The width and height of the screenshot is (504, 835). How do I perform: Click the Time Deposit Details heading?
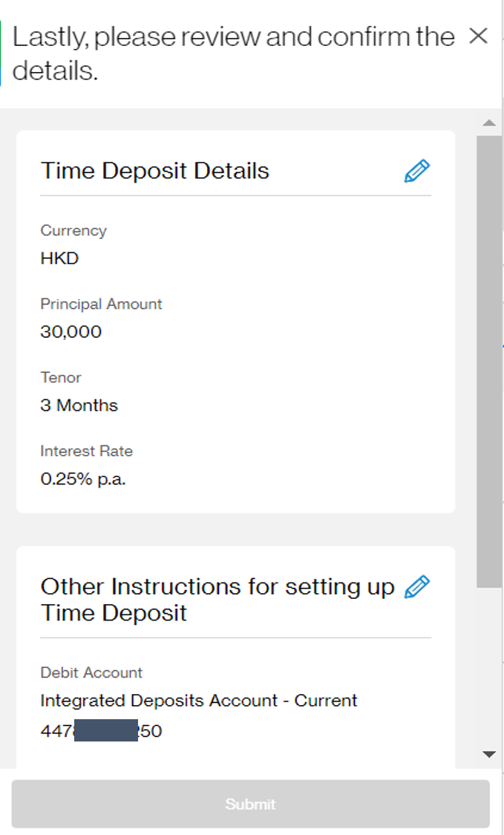pyautogui.click(x=154, y=171)
